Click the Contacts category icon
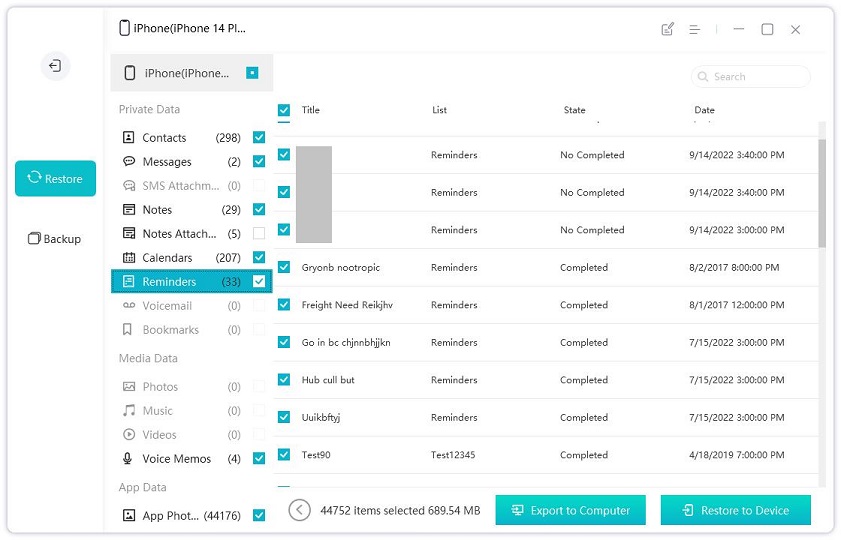Viewport: 841px width, 540px height. click(129, 137)
